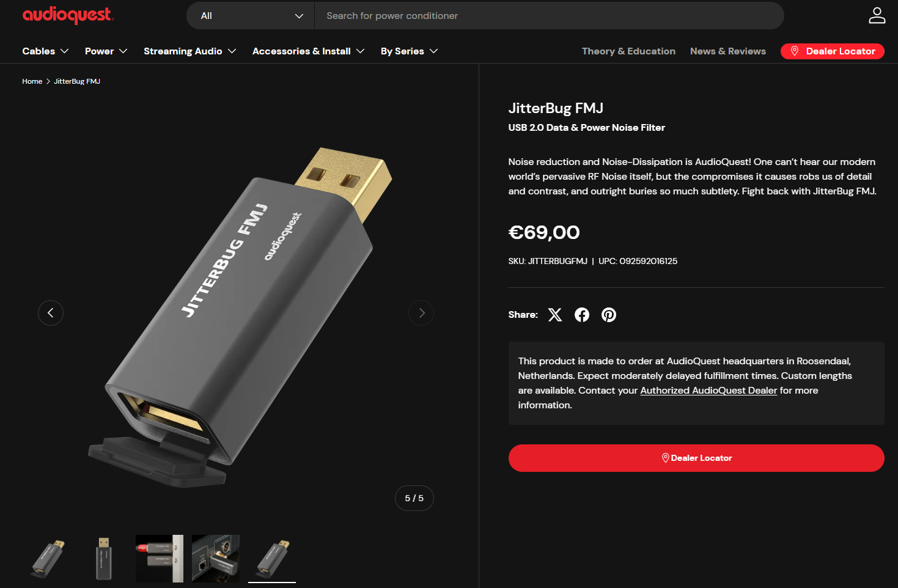Click the header Dealer Locator button
Viewport: 898px width, 588px height.
(832, 51)
